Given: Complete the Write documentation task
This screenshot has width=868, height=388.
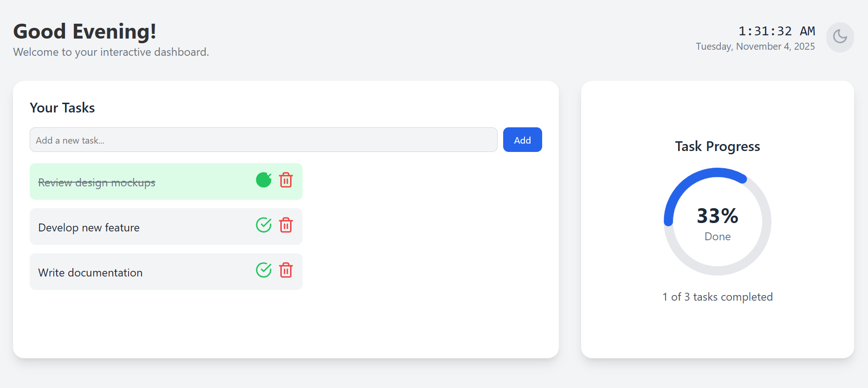Looking at the screenshot, I should point(264,270).
